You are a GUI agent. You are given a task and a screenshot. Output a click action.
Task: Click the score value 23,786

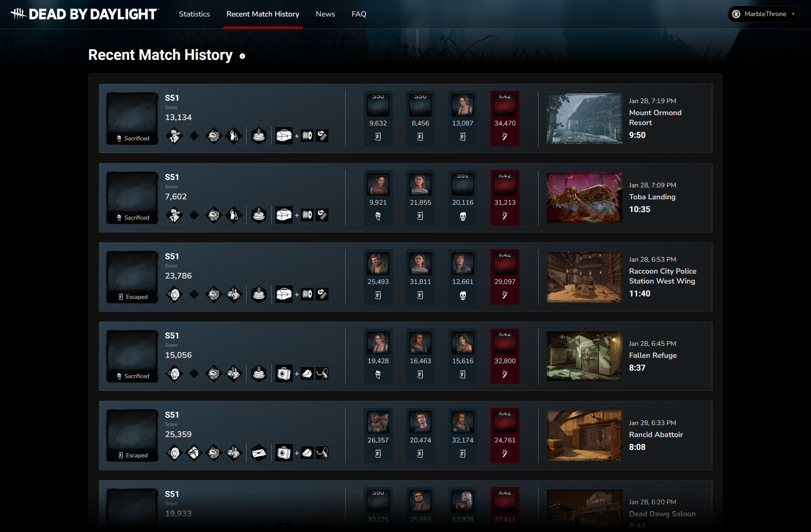pyautogui.click(x=178, y=276)
